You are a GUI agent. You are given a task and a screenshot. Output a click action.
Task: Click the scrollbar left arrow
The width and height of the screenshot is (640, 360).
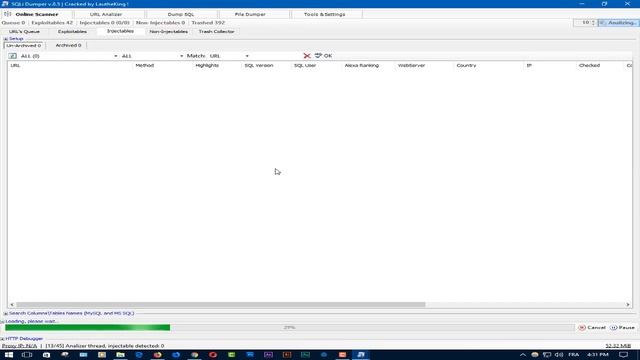pyautogui.click(x=12, y=305)
